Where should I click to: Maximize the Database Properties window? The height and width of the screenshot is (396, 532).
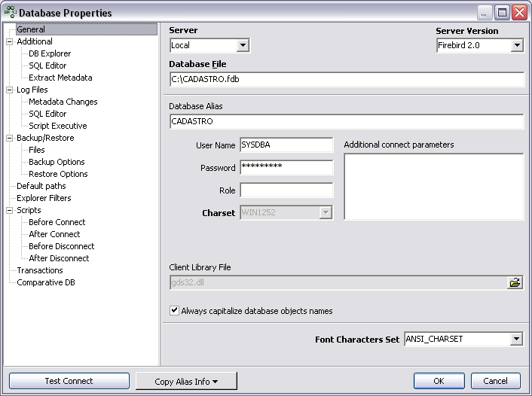[502, 13]
